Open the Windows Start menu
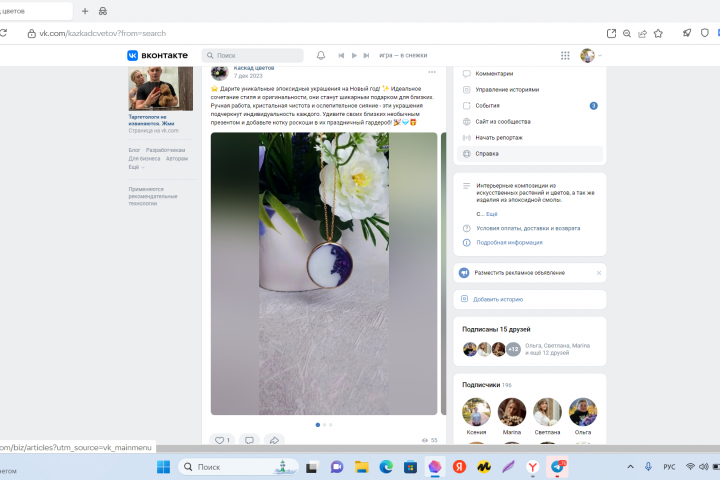 pos(163,467)
